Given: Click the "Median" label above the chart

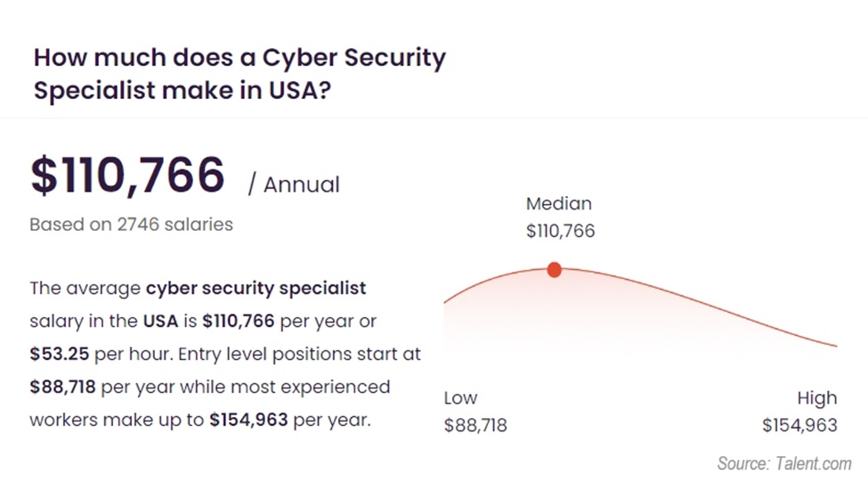Looking at the screenshot, I should click(558, 203).
